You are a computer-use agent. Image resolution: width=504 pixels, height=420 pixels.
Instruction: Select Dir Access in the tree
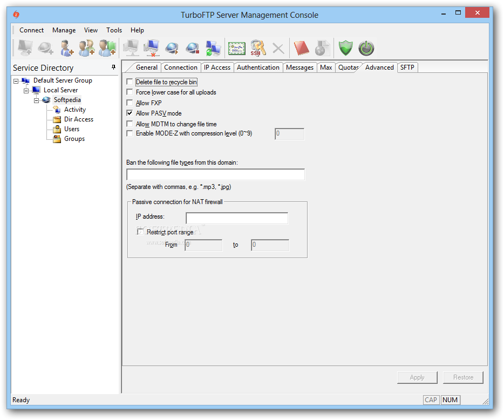79,119
